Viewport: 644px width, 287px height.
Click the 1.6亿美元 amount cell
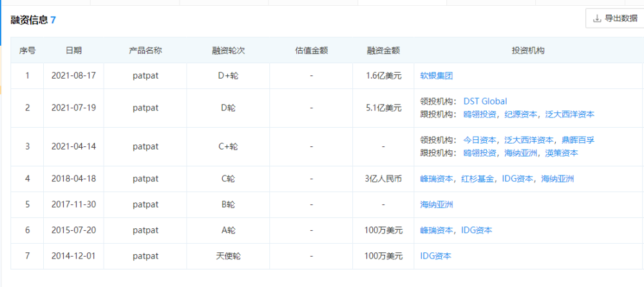point(383,75)
